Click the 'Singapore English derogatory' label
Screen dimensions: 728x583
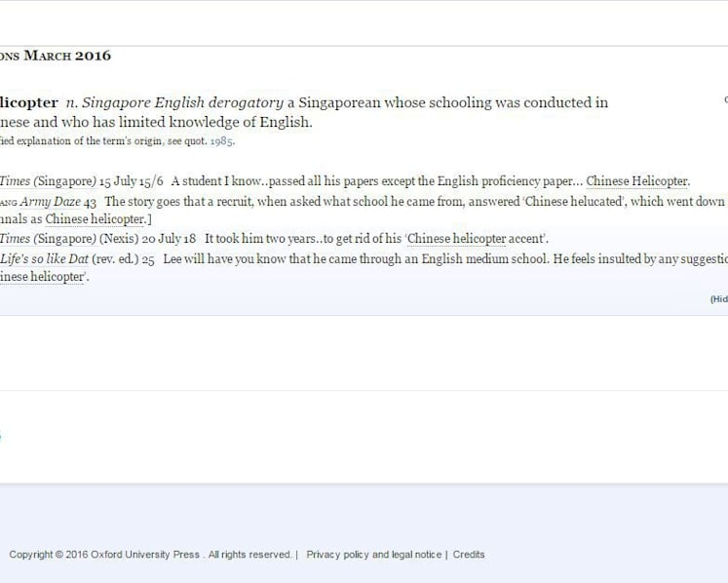pyautogui.click(x=182, y=102)
